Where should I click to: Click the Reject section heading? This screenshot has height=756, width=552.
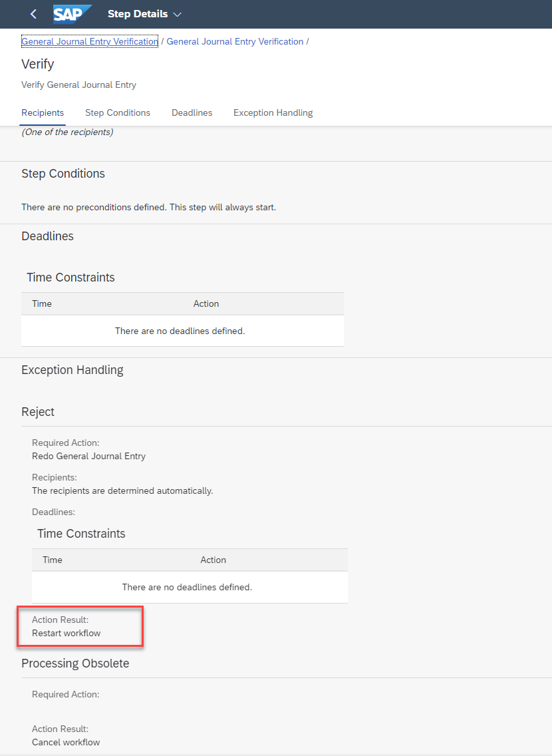click(x=37, y=412)
